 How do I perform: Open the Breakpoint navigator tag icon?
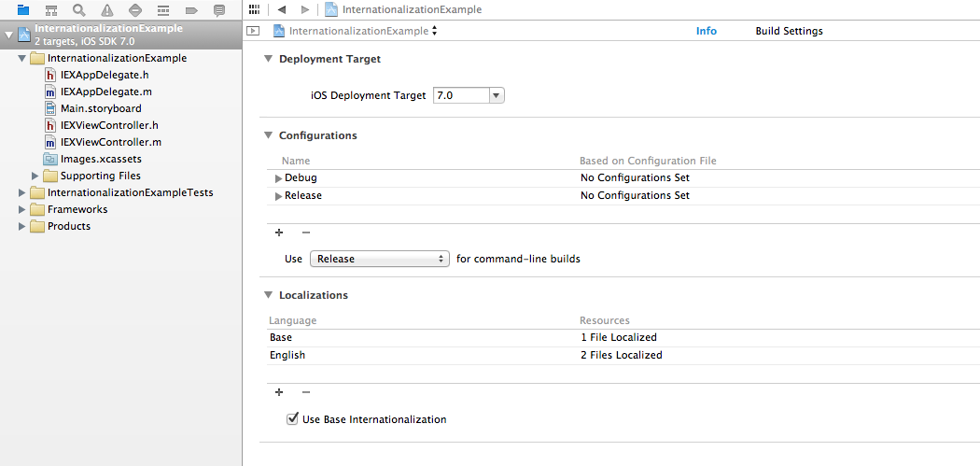(x=191, y=10)
